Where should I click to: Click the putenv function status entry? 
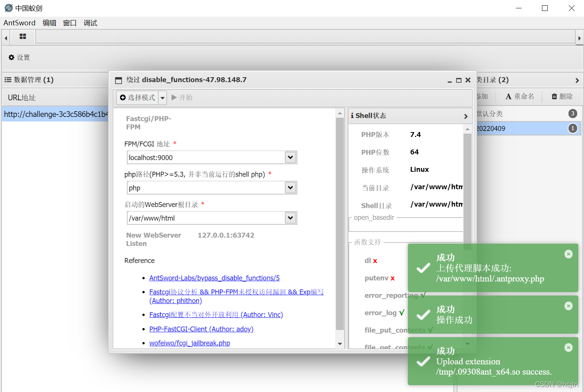pos(379,278)
